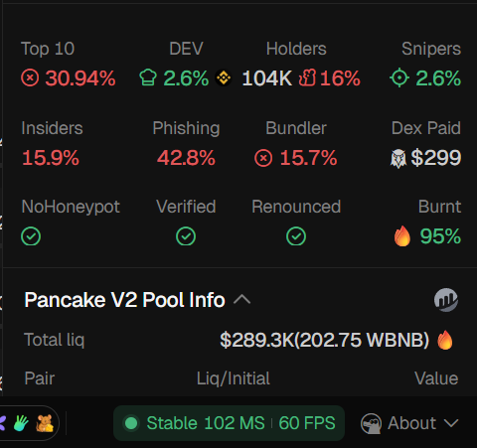Click the Renounced green checkmark
The height and width of the screenshot is (448, 477).
(296, 236)
